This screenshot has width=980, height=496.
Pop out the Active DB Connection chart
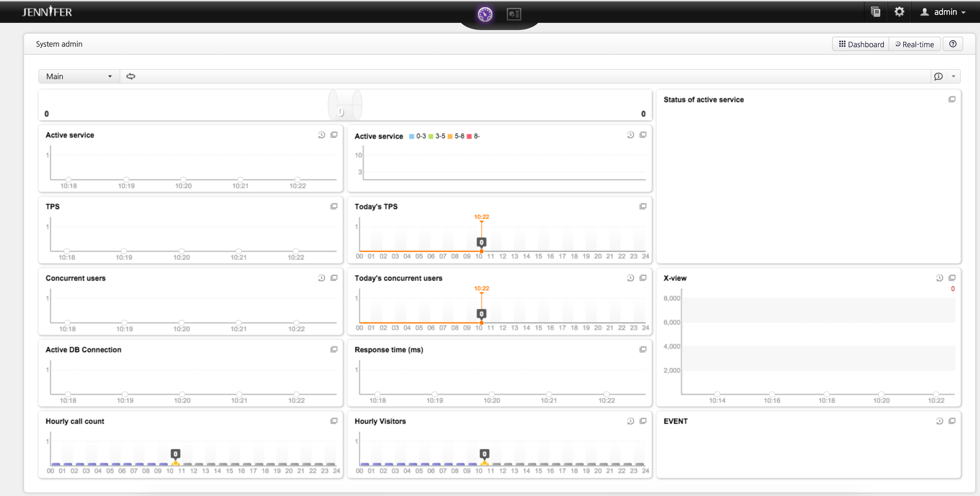pyautogui.click(x=334, y=349)
